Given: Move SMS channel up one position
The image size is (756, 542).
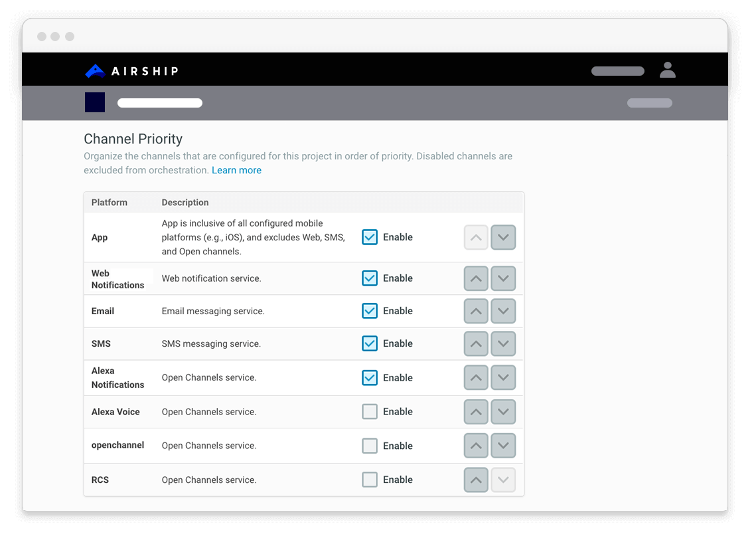Looking at the screenshot, I should tap(476, 344).
